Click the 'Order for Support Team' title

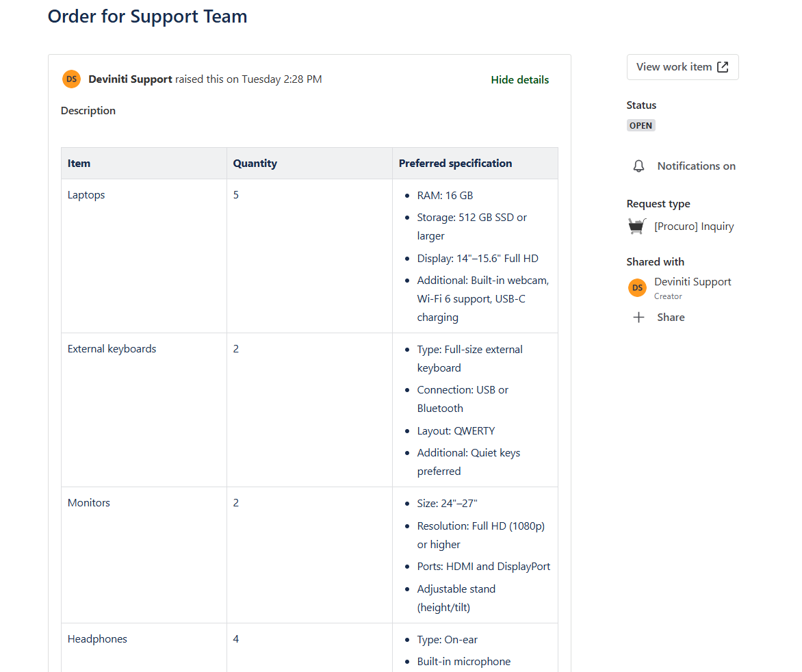coord(147,16)
